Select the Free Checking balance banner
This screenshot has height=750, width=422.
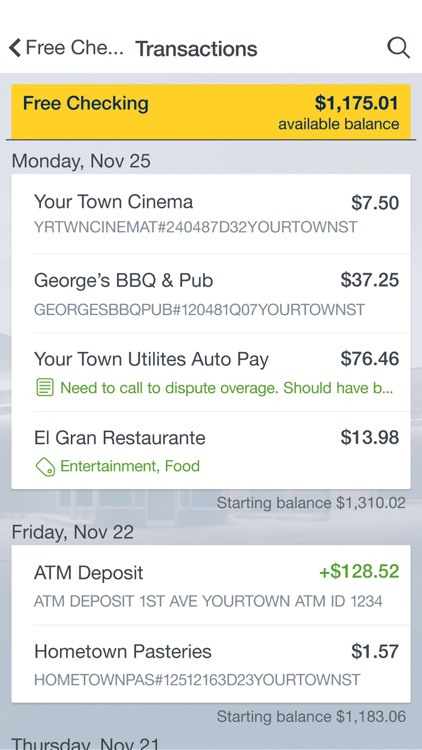(211, 111)
